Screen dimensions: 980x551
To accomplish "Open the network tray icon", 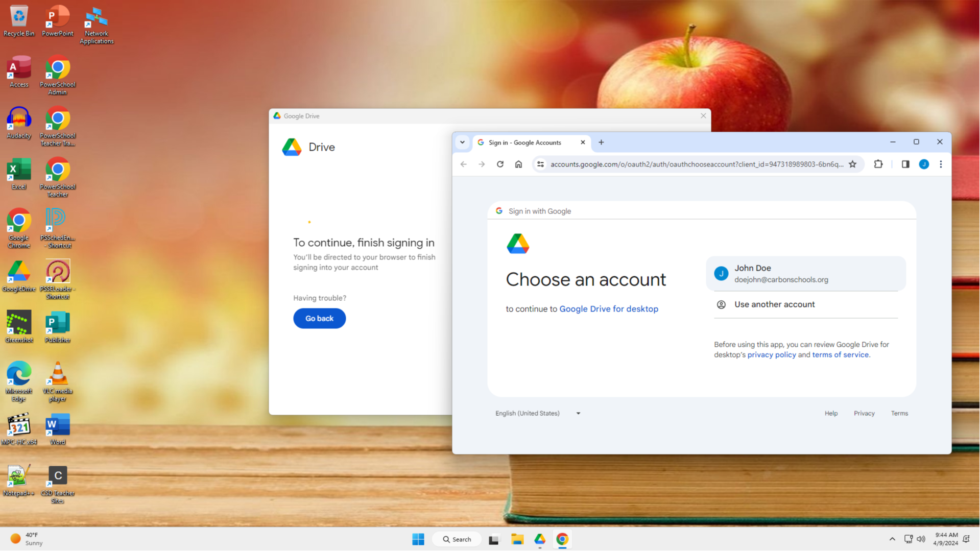I will pyautogui.click(x=908, y=539).
